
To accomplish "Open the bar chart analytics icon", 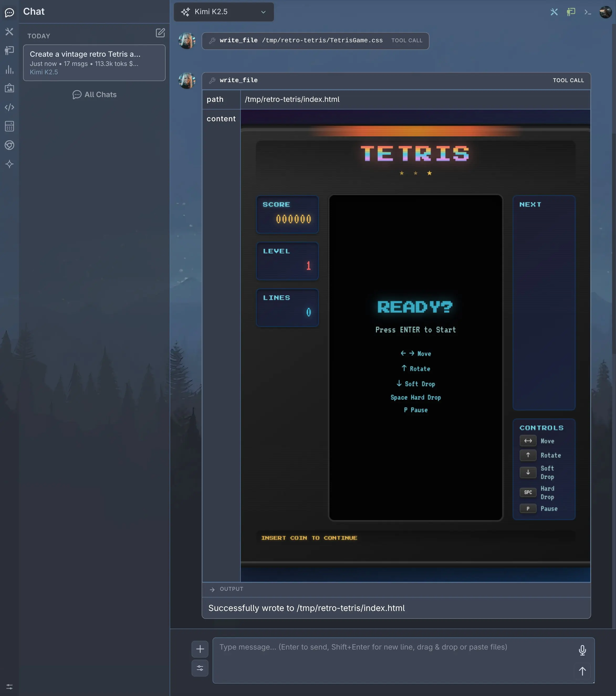I will pos(9,70).
